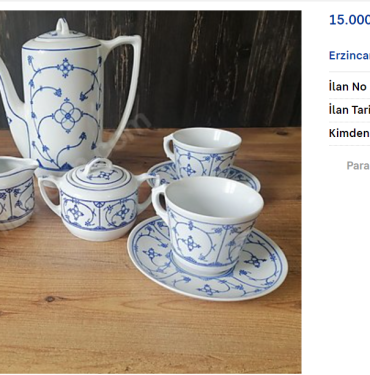This screenshot has width=370, height=375.
Task: Click the rear teacup
Action: click(203, 152)
